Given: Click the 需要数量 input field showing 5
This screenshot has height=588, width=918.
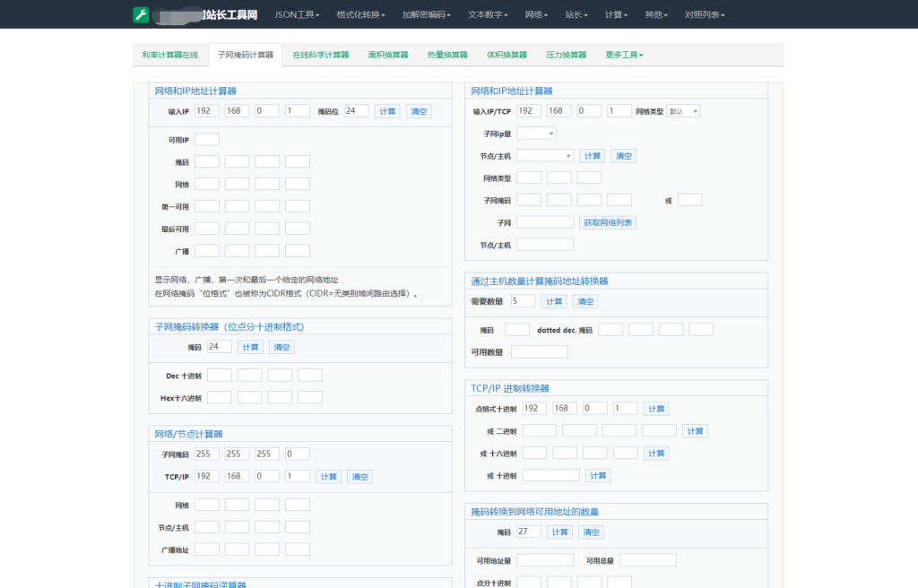Looking at the screenshot, I should [523, 301].
